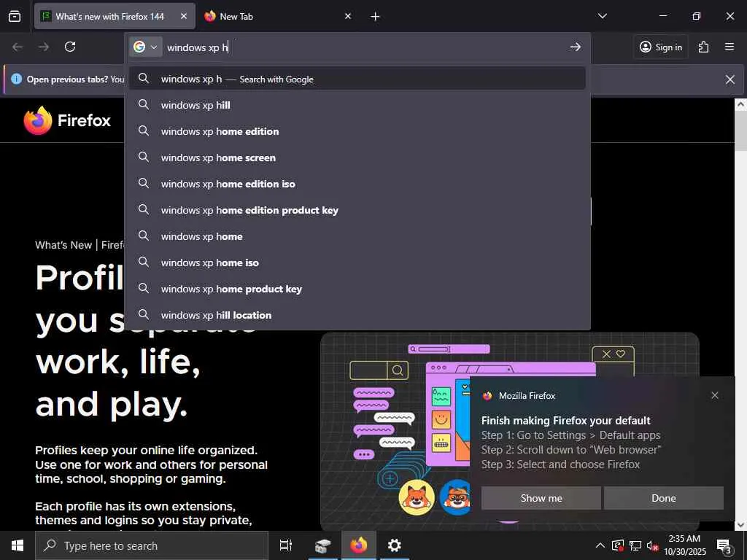This screenshot has height=560, width=747.
Task: Click the Mozilla Firefox notification icon
Action: (x=487, y=396)
